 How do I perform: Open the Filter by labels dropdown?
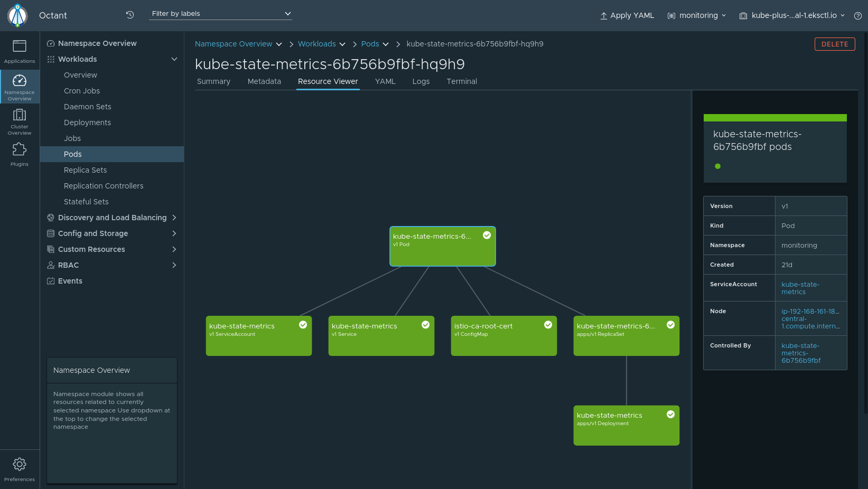221,14
